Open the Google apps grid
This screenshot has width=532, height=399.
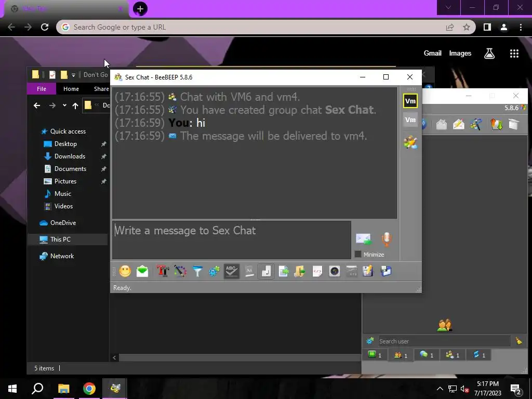pyautogui.click(x=514, y=54)
